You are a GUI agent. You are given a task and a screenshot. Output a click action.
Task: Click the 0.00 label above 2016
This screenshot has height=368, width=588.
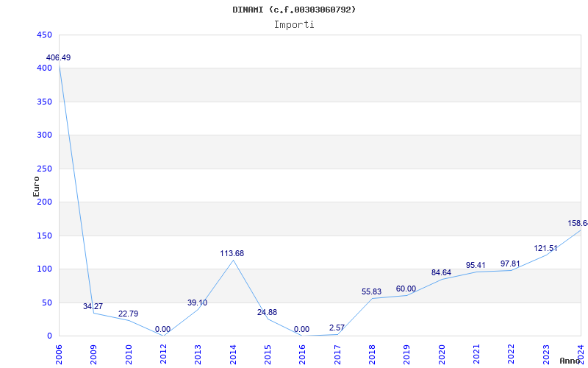(301, 329)
